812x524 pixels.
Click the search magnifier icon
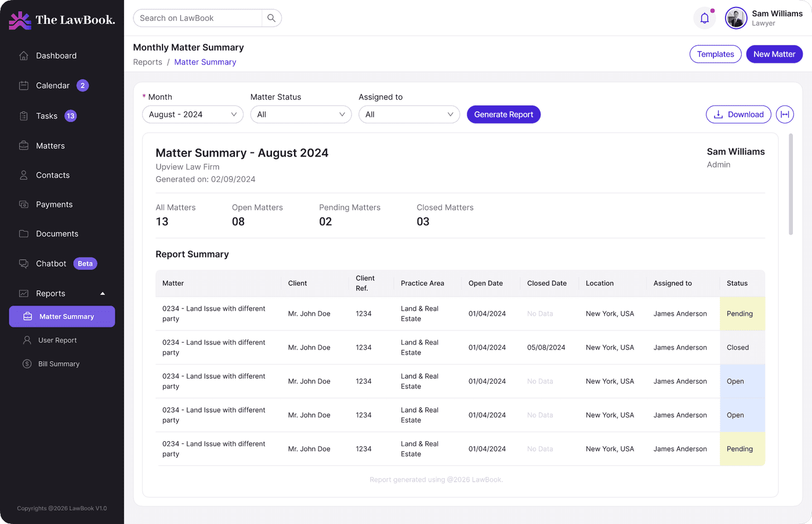tap(271, 18)
